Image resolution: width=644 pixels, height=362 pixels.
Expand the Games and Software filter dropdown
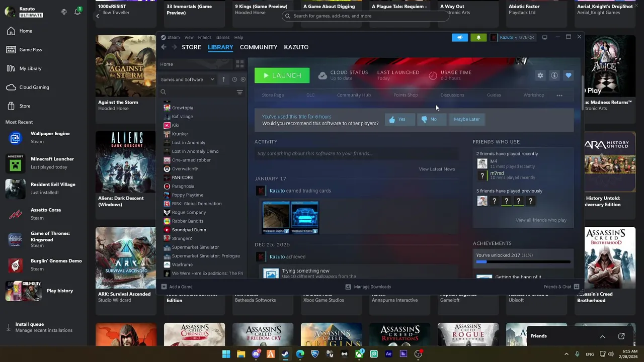[187, 79]
